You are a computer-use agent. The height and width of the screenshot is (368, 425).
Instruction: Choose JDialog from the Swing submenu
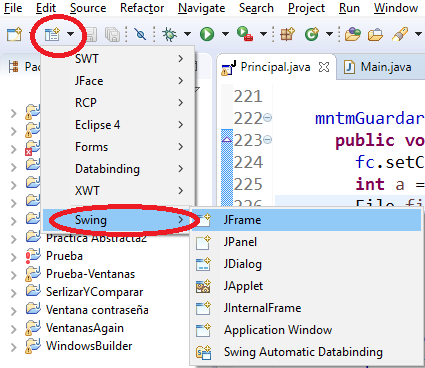click(307, 264)
